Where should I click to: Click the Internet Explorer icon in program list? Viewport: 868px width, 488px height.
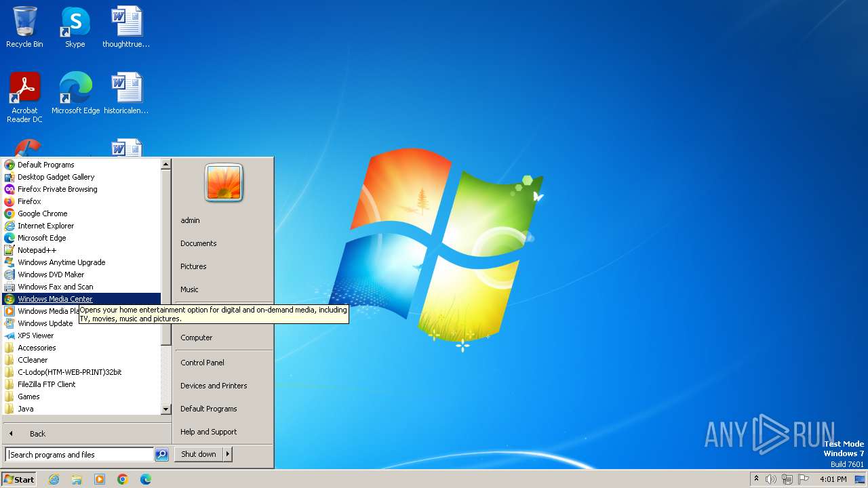pyautogui.click(x=9, y=226)
